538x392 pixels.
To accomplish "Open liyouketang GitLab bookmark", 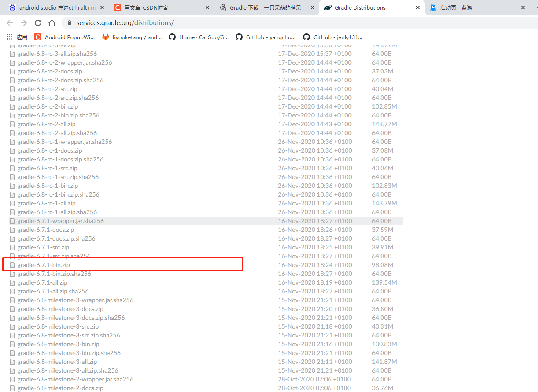I will click(x=132, y=37).
